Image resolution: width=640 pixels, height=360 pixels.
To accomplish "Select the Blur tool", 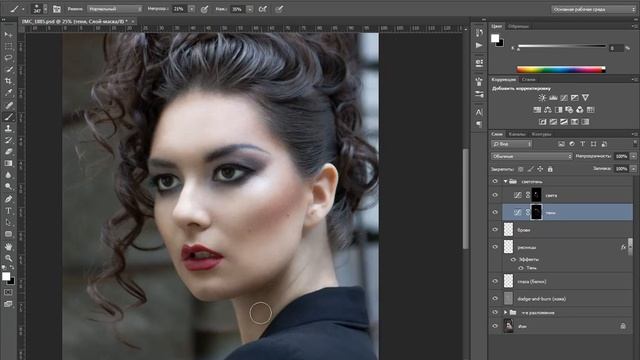I will coord(8,175).
